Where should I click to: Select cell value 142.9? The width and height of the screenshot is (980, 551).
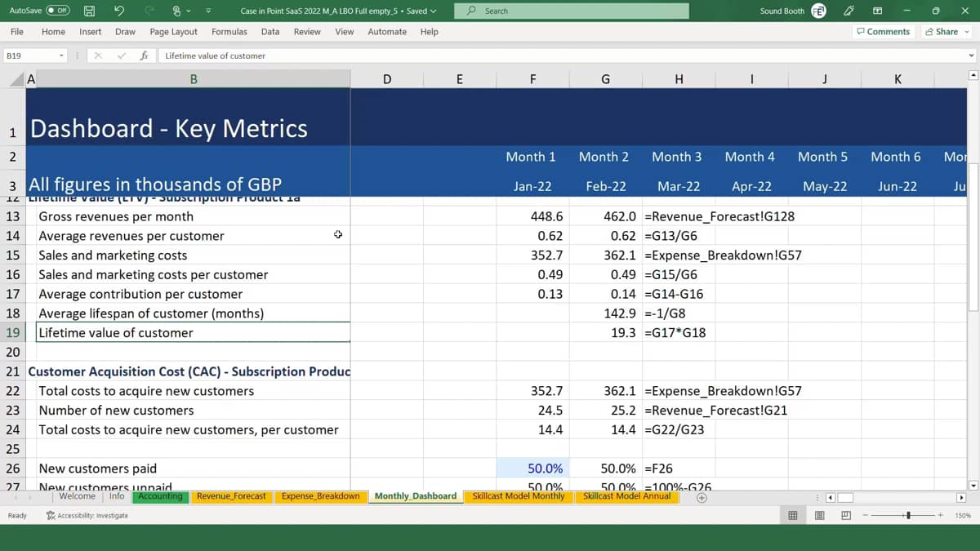605,313
